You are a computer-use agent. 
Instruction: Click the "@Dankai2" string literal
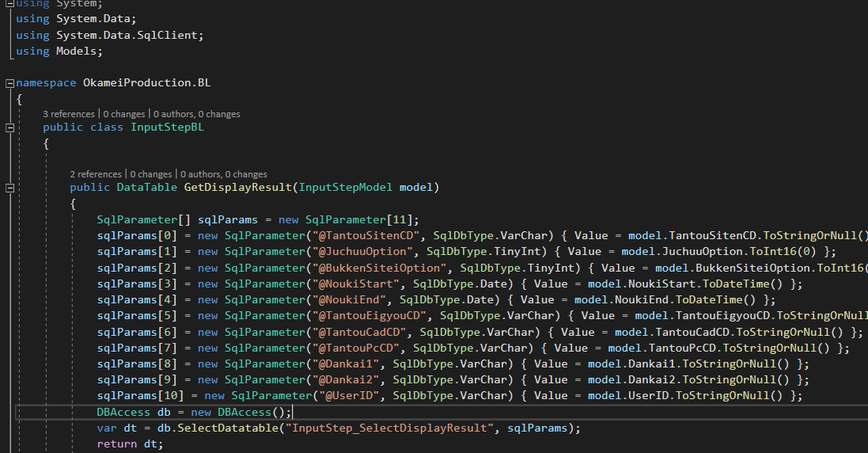click(x=346, y=380)
